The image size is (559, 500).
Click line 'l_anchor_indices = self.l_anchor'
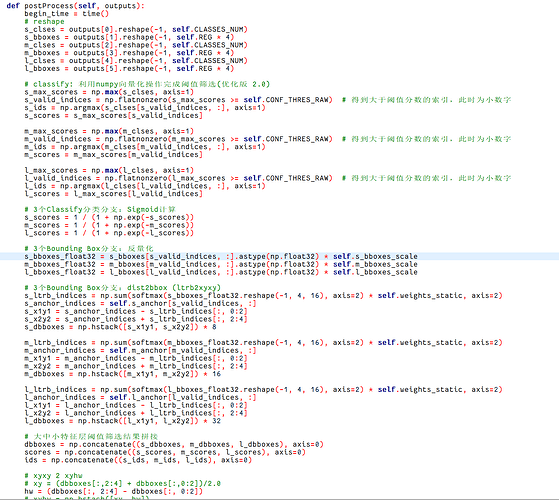click(140, 398)
